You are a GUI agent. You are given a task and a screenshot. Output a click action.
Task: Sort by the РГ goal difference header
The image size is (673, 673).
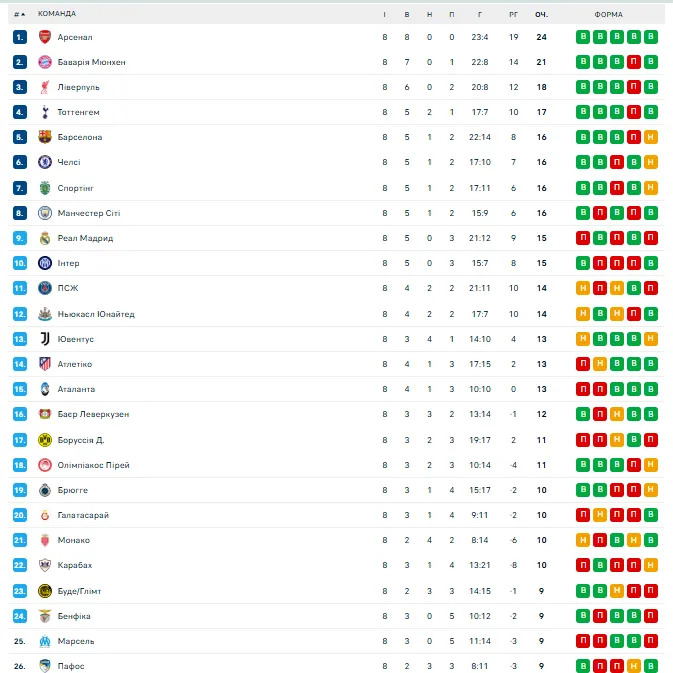(513, 14)
